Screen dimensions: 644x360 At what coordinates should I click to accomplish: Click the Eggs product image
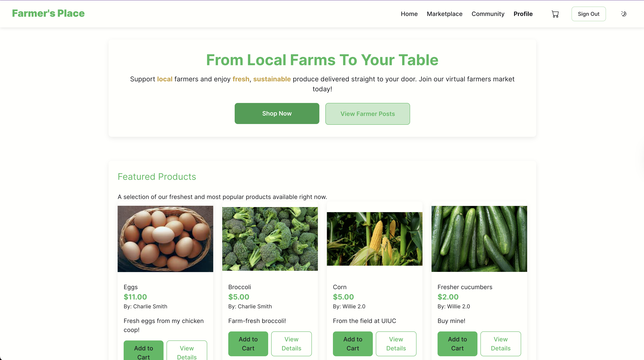[165, 239]
